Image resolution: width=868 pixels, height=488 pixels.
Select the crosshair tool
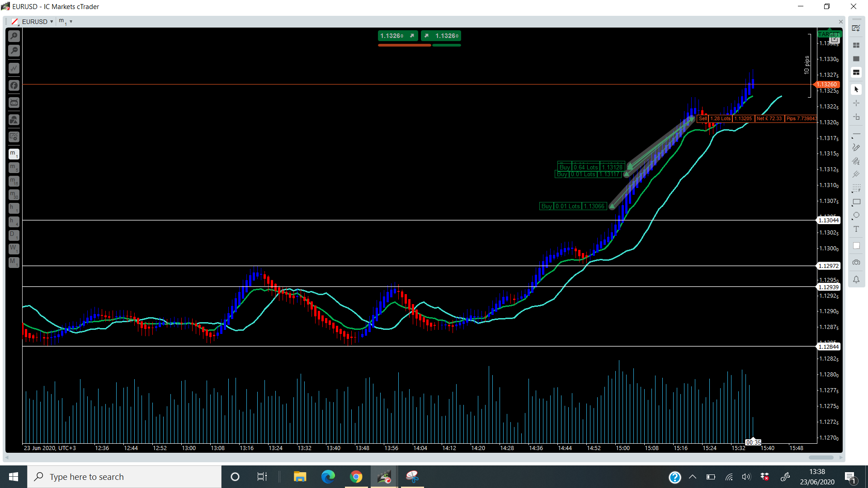click(856, 103)
